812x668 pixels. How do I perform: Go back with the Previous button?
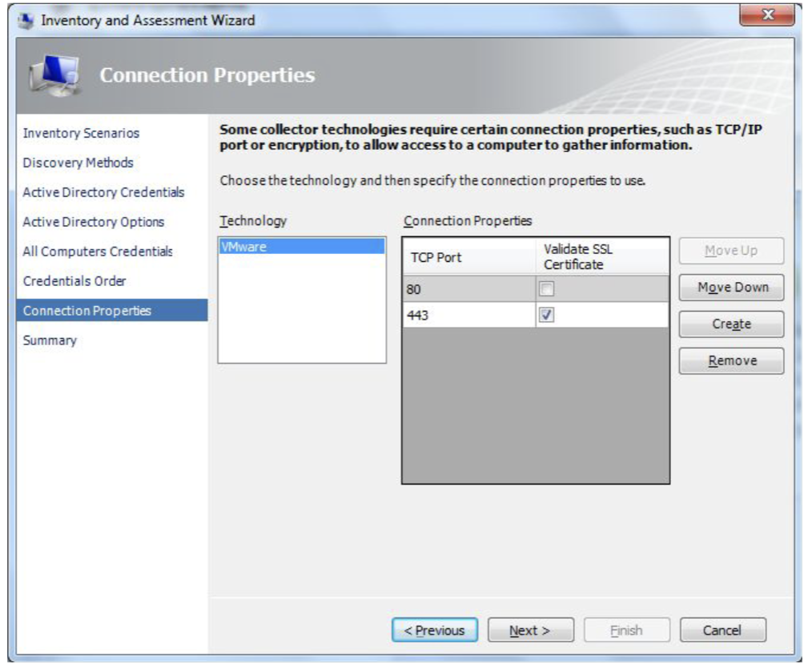pos(435,630)
